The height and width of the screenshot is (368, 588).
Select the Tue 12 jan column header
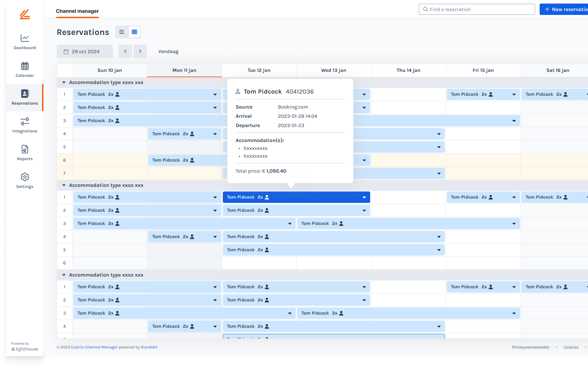[x=259, y=70]
